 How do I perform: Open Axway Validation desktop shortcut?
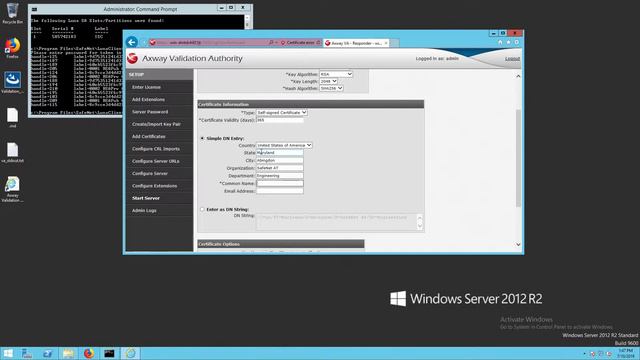(12, 189)
